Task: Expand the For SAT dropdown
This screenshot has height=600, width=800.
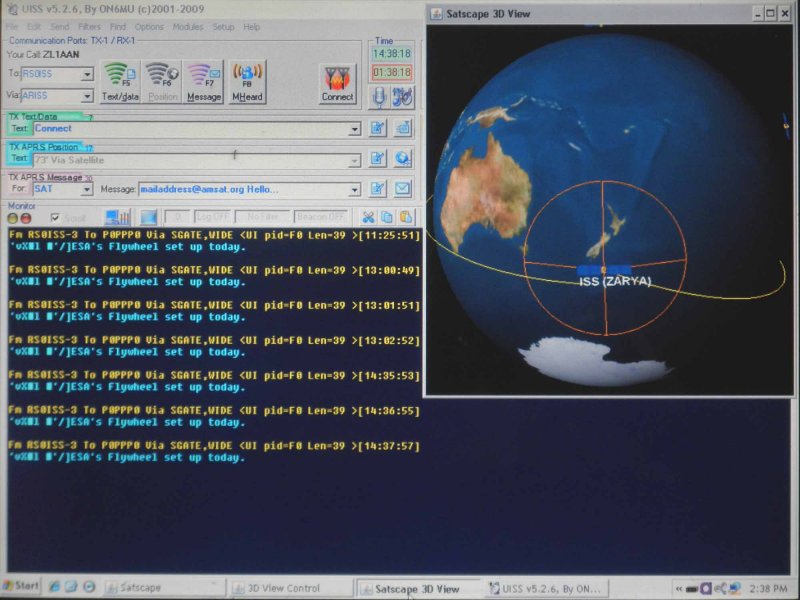Action: [87, 190]
